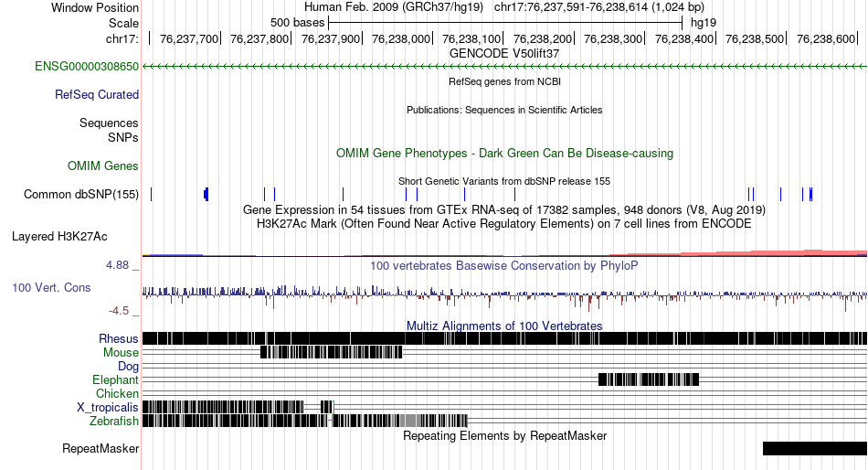Click 'Human Feb. 2009 (GRCh37/hg19)' assembly text
The height and width of the screenshot is (470, 868).
tap(394, 7)
